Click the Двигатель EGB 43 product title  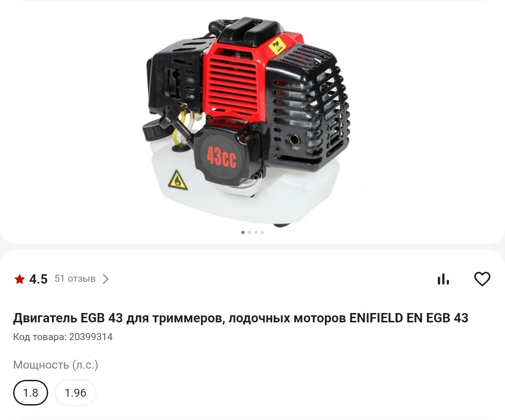pos(241,318)
